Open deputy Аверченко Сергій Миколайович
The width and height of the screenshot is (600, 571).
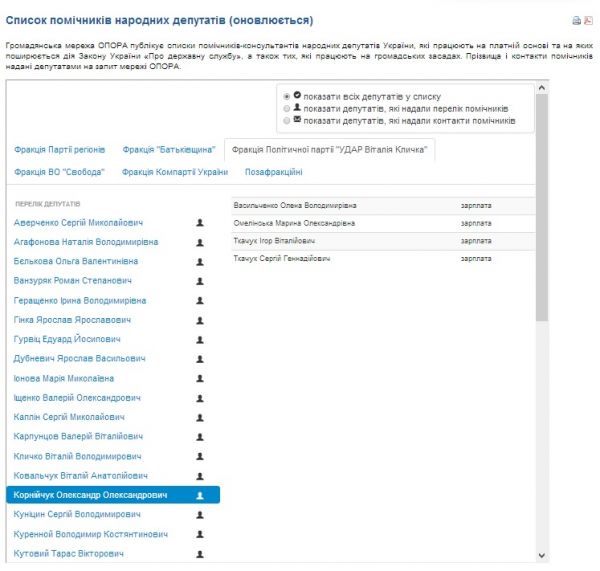tap(78, 223)
